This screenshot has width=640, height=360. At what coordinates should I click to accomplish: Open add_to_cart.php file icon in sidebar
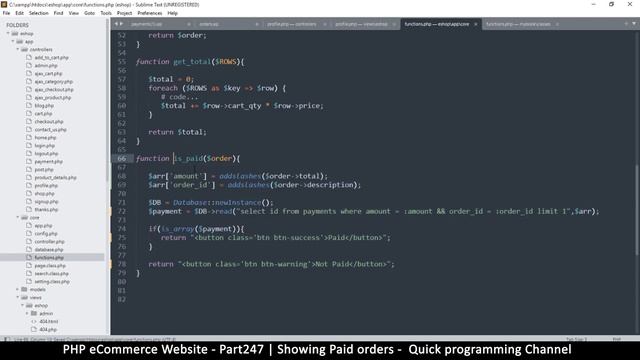(x=29, y=58)
